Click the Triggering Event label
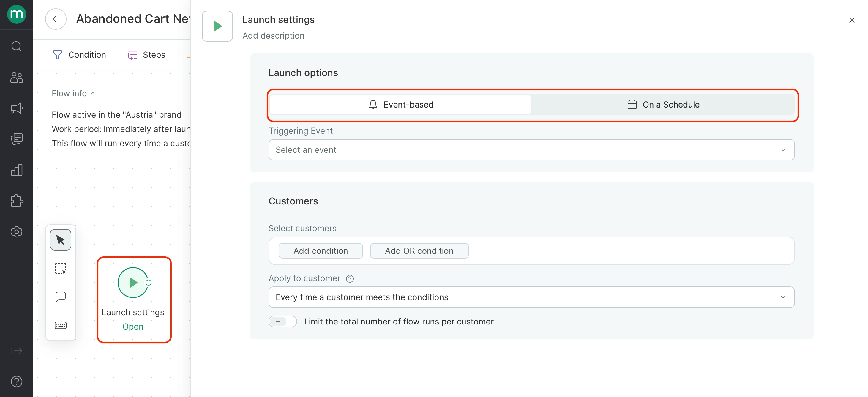Image resolution: width=868 pixels, height=397 pixels. 300,131
